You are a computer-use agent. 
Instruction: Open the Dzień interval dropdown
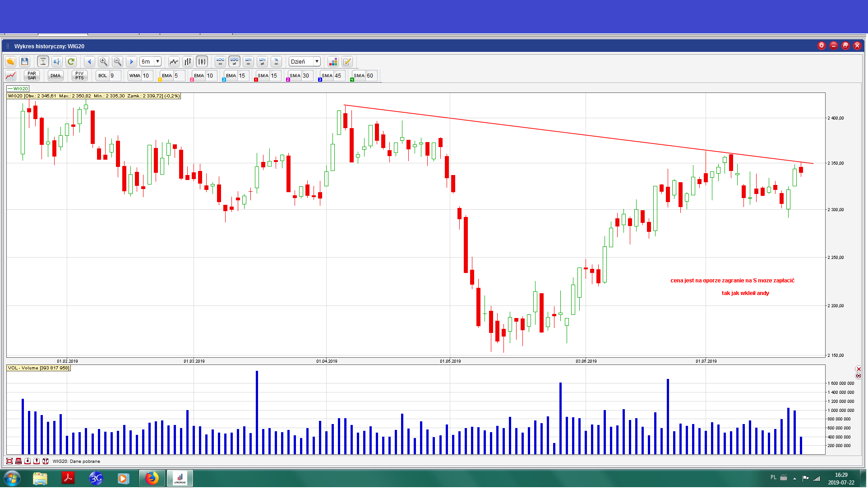pos(317,62)
